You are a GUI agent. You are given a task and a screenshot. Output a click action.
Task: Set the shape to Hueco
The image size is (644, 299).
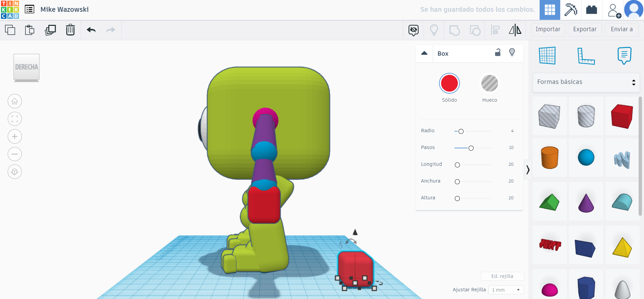click(x=490, y=83)
